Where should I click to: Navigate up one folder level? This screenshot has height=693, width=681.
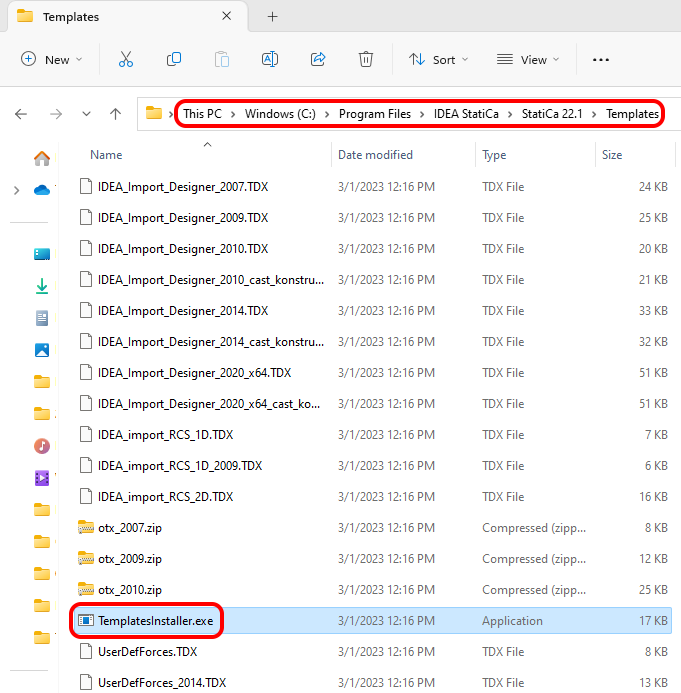116,114
